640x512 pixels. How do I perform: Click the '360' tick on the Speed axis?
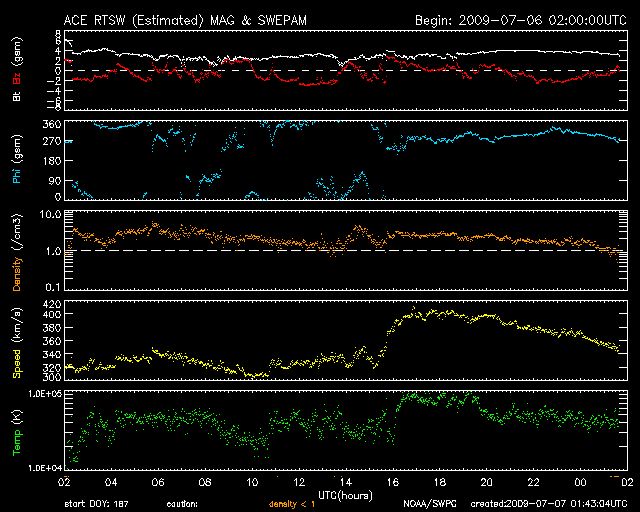pyautogui.click(x=52, y=341)
